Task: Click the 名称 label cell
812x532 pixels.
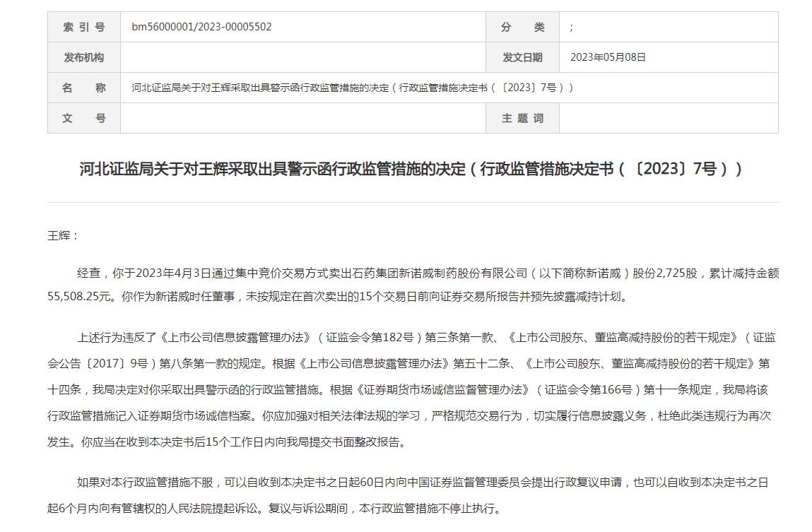Action: [84, 88]
